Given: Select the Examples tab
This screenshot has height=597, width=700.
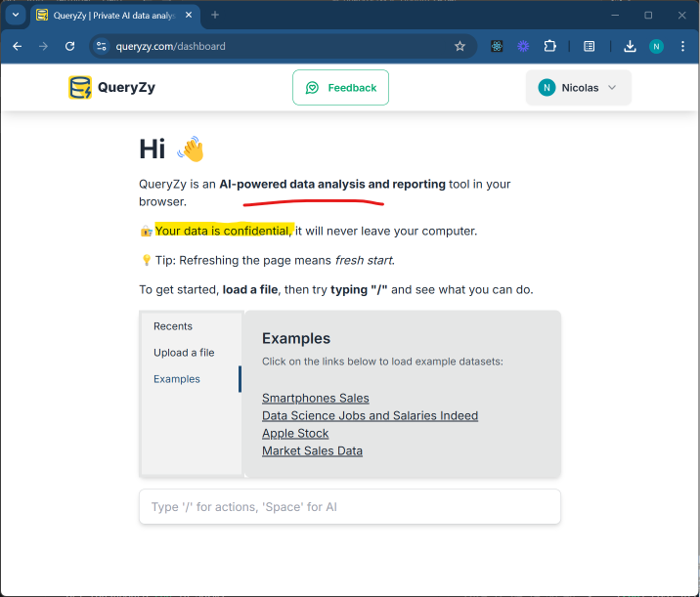Looking at the screenshot, I should click(x=177, y=379).
